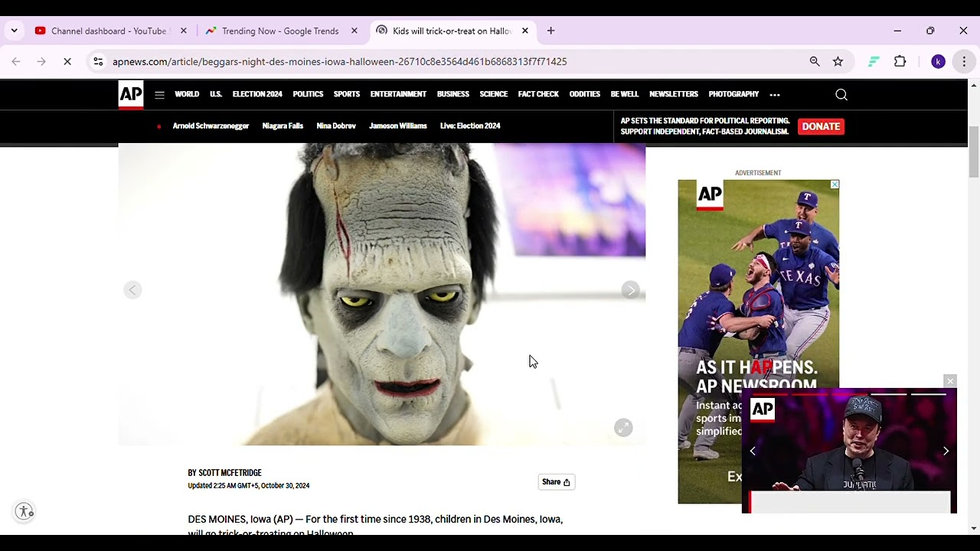Open a new browser tab
Screen dimensions: 980x551
pyautogui.click(x=550, y=31)
